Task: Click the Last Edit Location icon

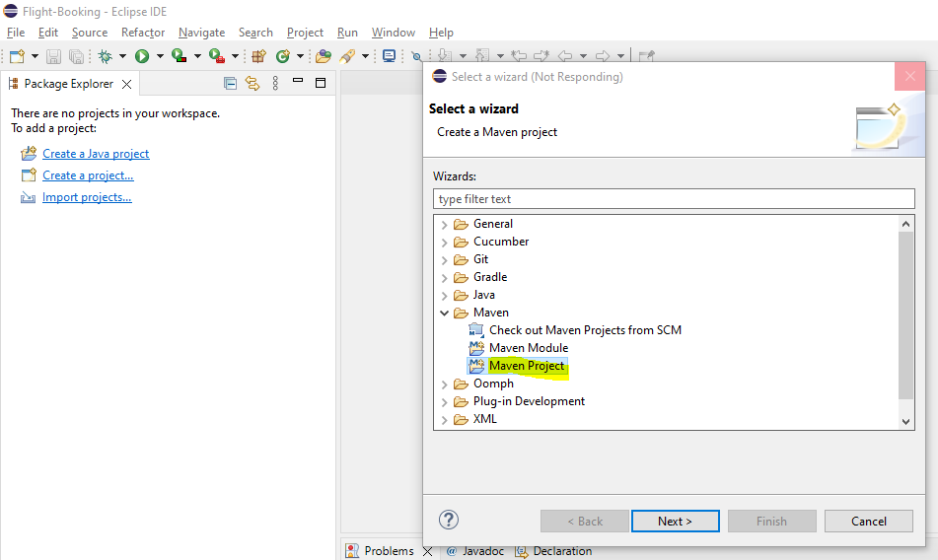Action: pos(519,56)
